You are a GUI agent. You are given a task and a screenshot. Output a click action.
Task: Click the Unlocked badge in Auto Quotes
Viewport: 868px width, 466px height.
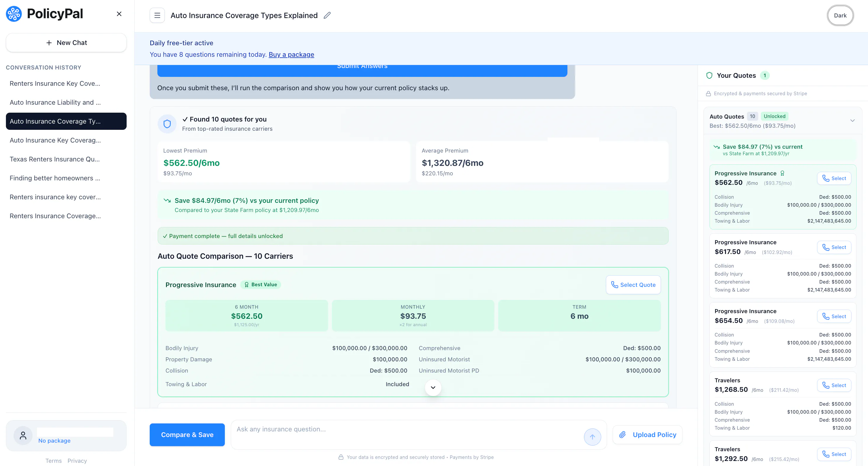click(774, 116)
